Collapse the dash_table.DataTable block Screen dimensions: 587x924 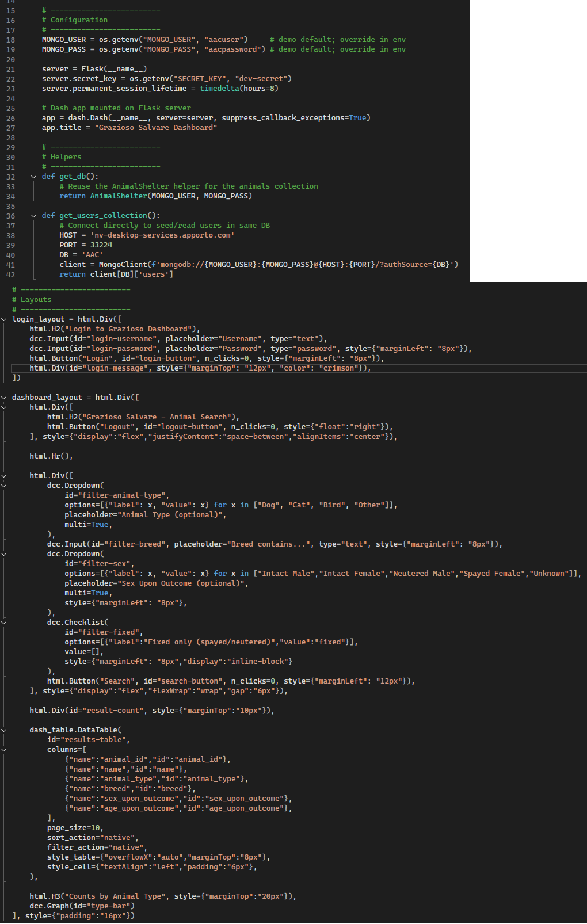[4, 730]
